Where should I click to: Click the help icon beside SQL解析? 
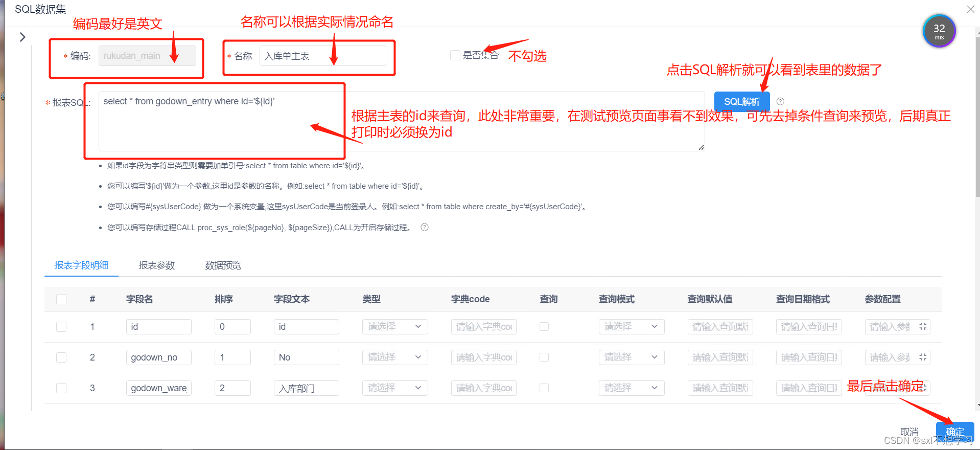tap(780, 101)
